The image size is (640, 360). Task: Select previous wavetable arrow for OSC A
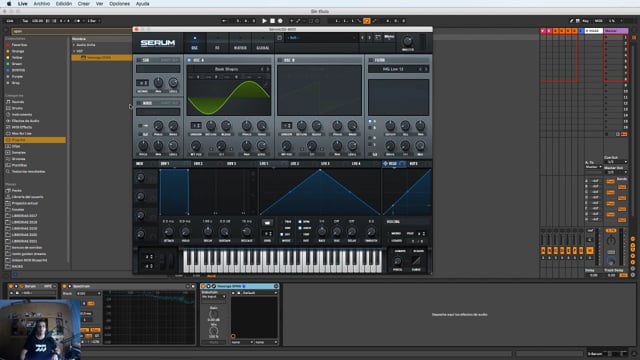pos(262,69)
